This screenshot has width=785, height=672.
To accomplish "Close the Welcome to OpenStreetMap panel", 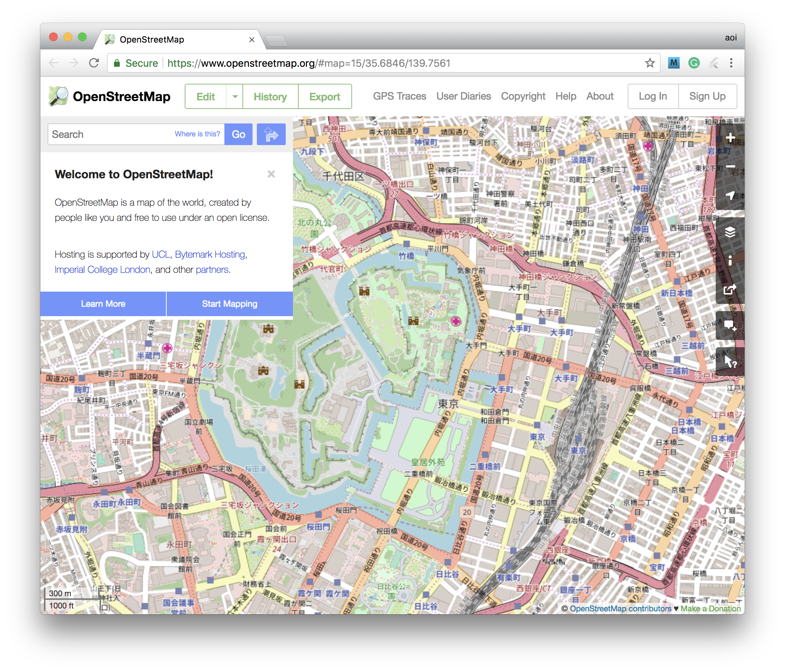I will coord(271,174).
